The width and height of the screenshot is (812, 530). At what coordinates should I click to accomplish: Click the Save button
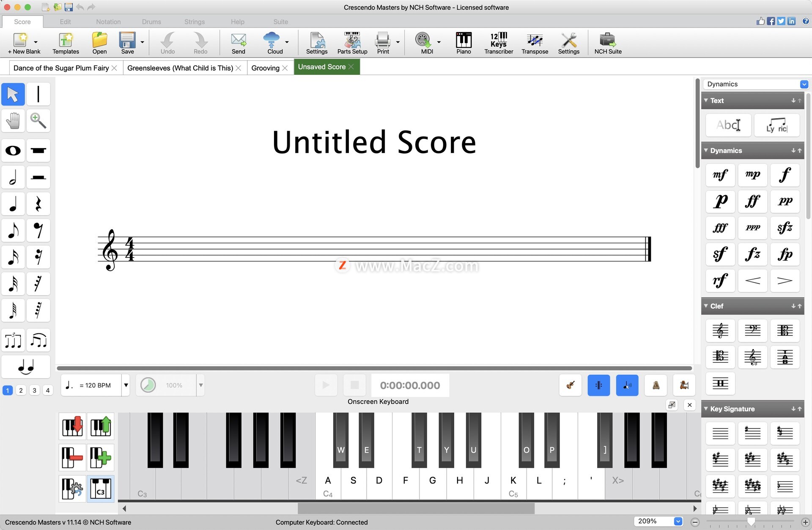127,43
